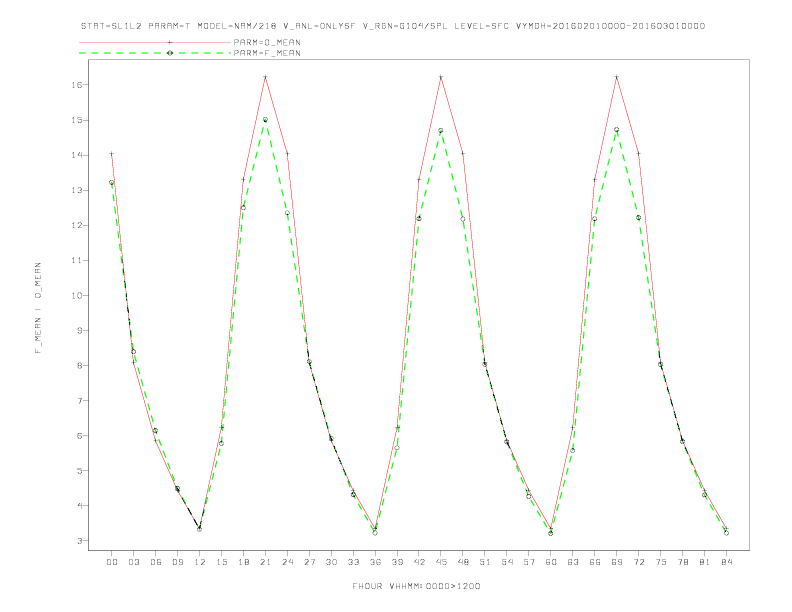Screen dimensions: 792x612
Task: Click x-axis tick label 30
Action: 331,562
